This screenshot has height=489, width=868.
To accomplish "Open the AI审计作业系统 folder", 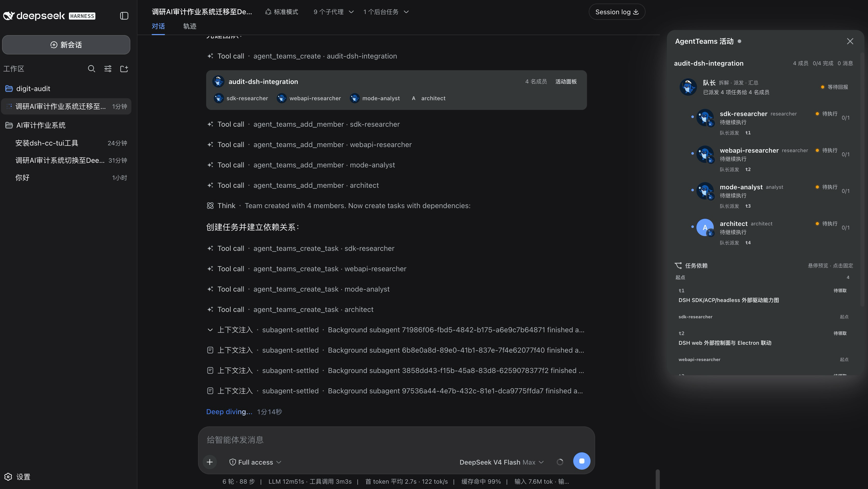I will 66,125.
